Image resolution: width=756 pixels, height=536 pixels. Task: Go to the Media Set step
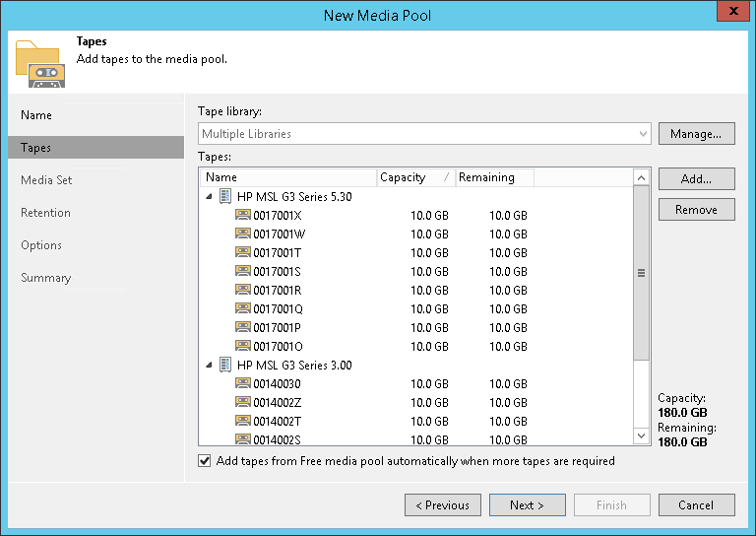[46, 180]
